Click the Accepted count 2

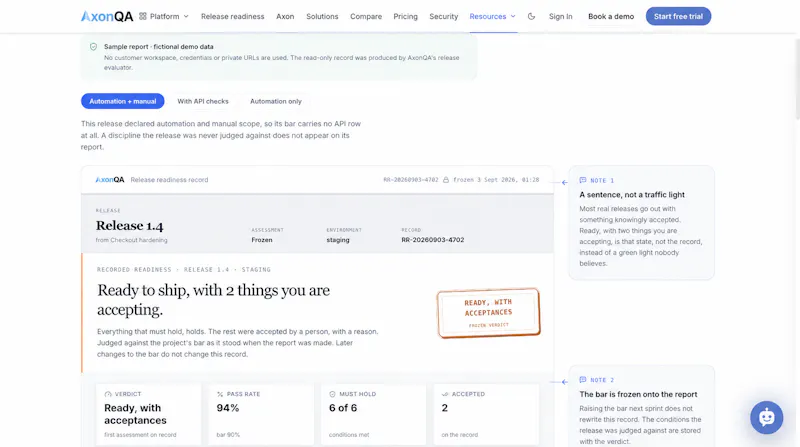(x=444, y=408)
